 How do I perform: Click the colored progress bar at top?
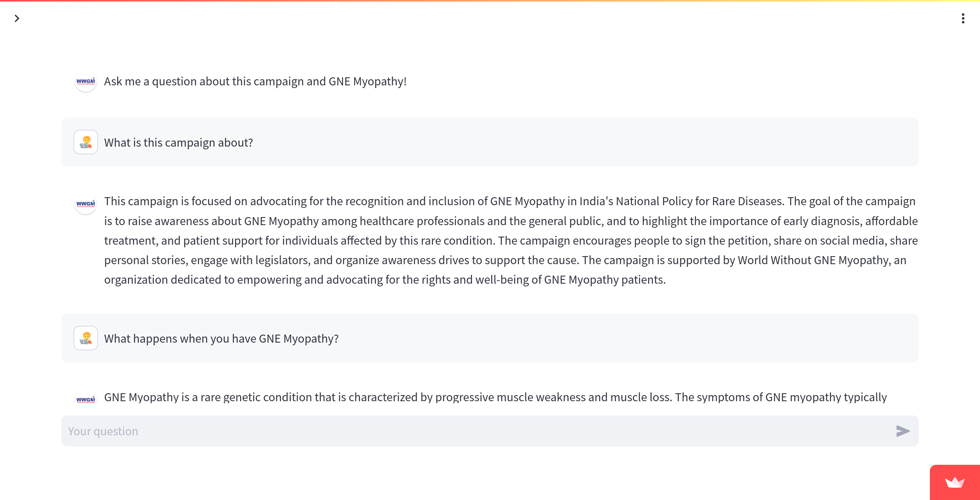[490, 1]
